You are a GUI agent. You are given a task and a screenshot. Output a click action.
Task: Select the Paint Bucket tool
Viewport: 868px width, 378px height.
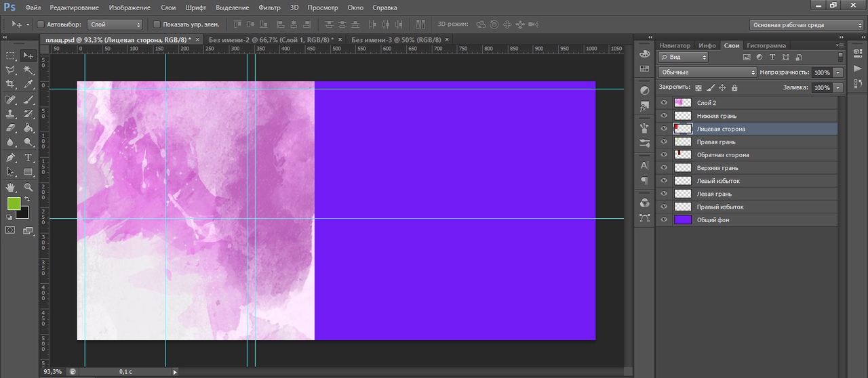(x=28, y=128)
